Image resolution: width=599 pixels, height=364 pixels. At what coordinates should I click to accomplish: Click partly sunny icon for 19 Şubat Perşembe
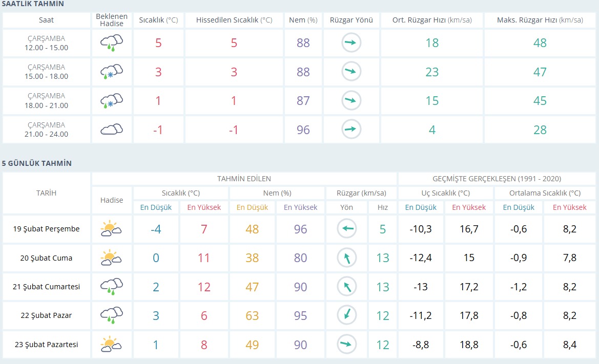click(x=111, y=228)
